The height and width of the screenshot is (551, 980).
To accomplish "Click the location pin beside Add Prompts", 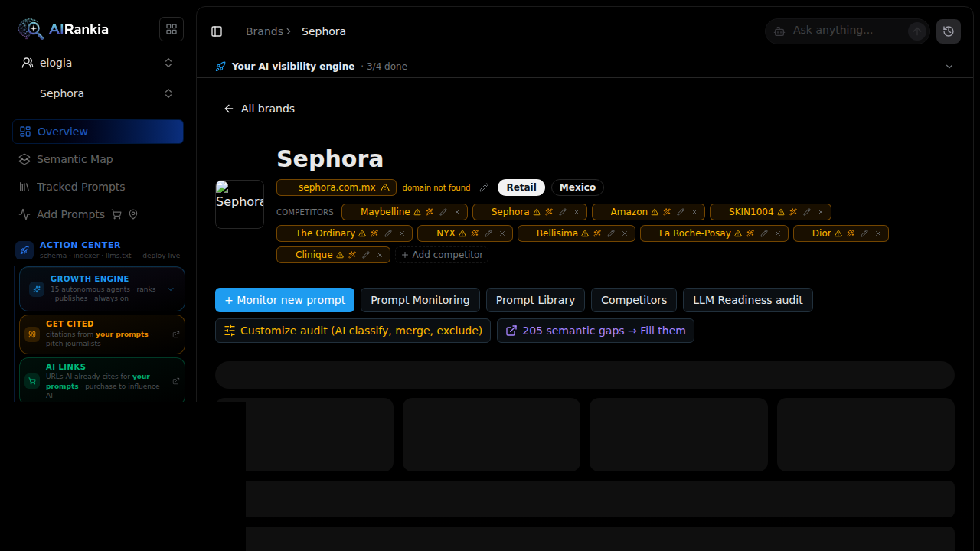I will (x=133, y=214).
